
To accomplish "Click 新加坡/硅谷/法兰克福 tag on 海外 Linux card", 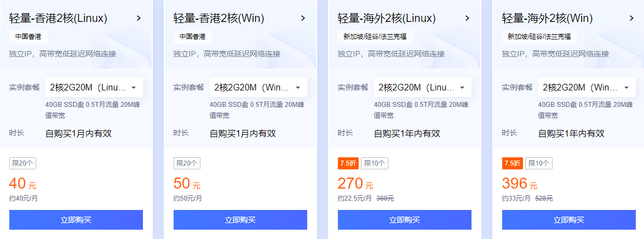I will [375, 37].
